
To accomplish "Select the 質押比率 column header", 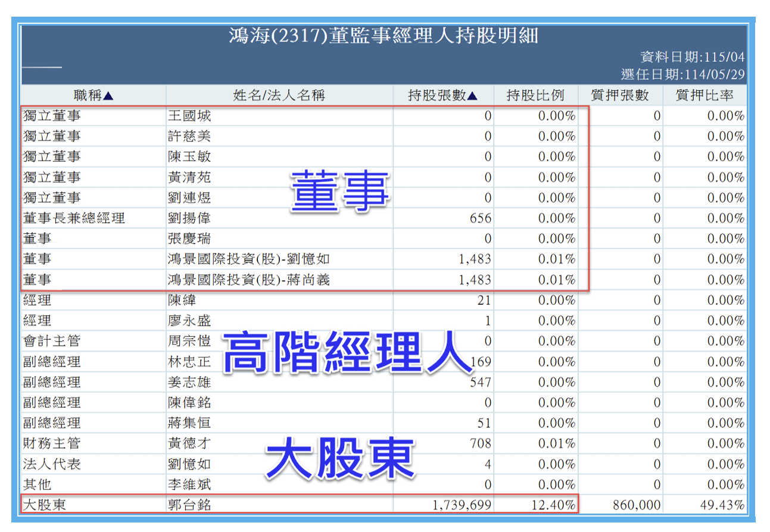I will click(x=704, y=95).
